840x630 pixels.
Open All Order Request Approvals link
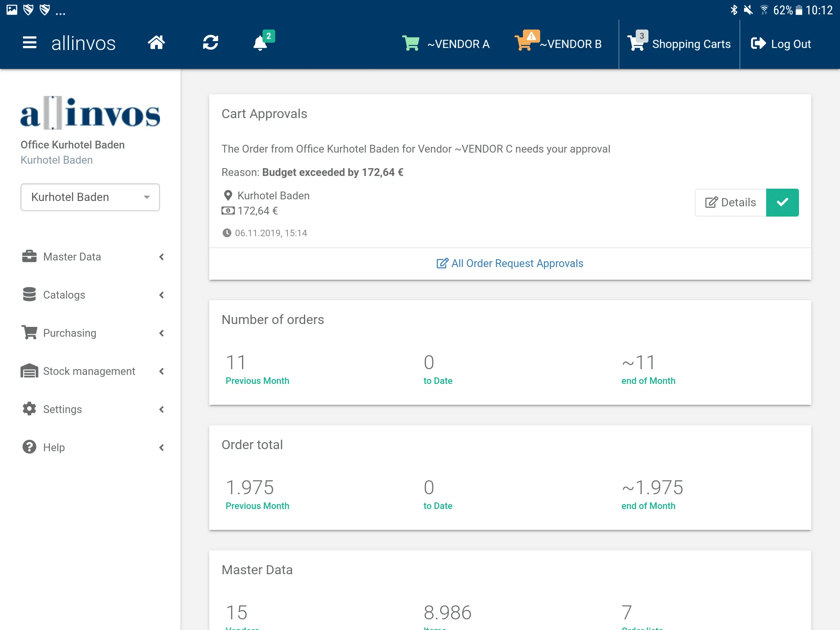point(510,263)
